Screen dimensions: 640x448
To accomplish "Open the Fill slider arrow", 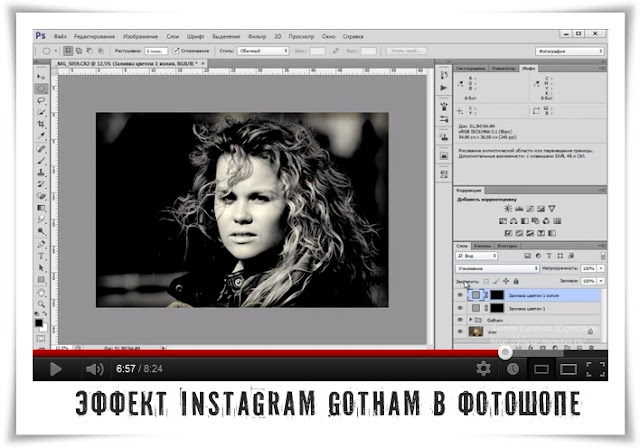I will pos(601,281).
